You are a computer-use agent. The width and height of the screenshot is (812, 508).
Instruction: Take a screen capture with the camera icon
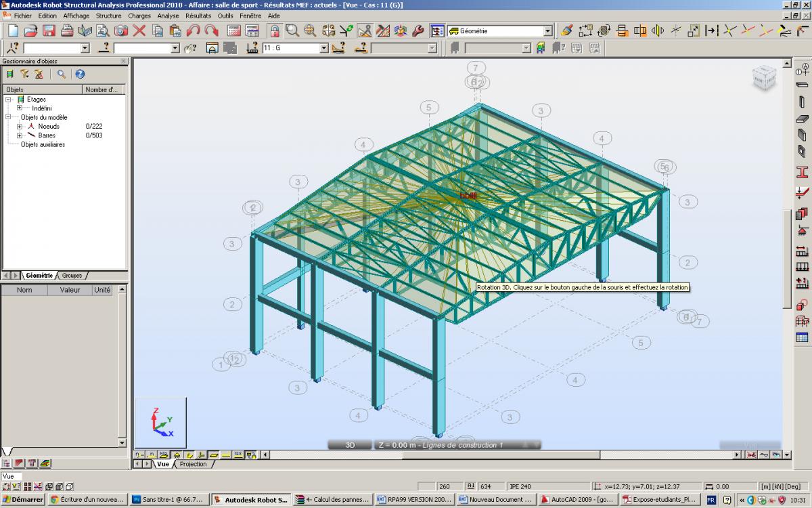coord(121,30)
